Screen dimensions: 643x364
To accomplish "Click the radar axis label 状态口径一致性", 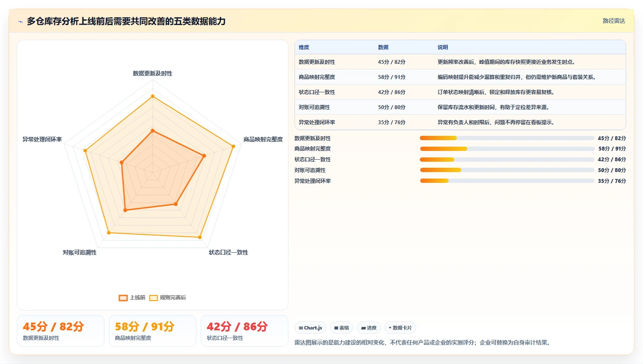I will pyautogui.click(x=228, y=252).
